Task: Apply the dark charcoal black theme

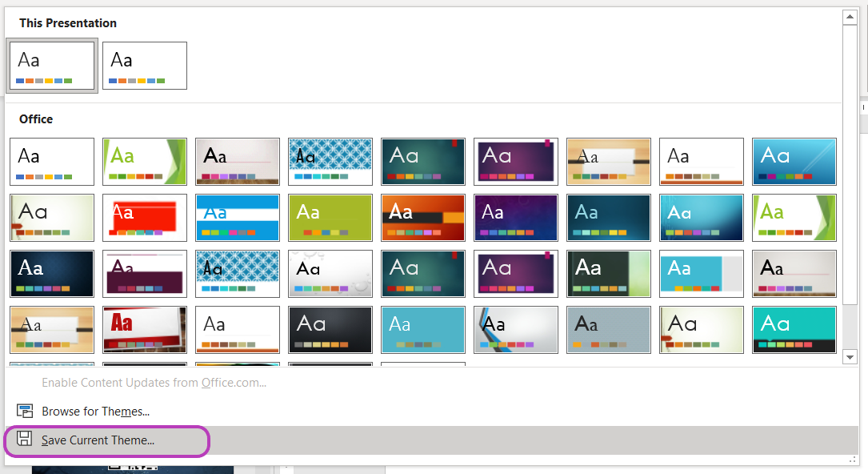Action: tap(330, 329)
